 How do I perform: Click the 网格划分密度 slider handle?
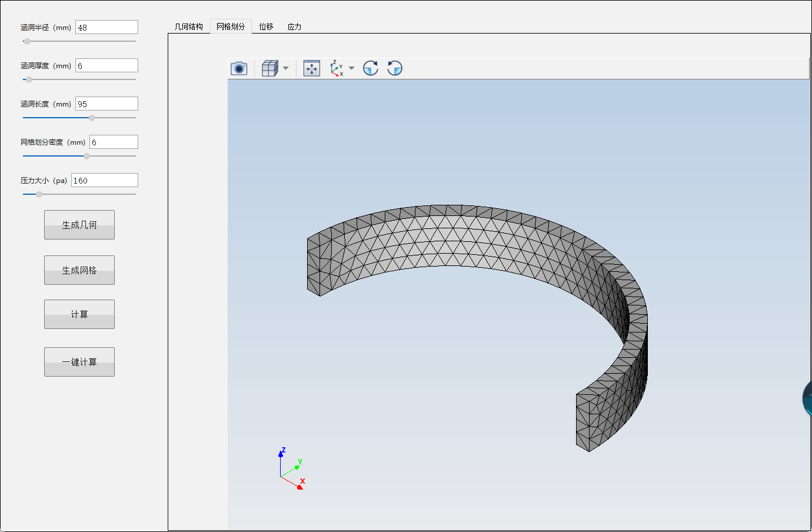(x=86, y=156)
